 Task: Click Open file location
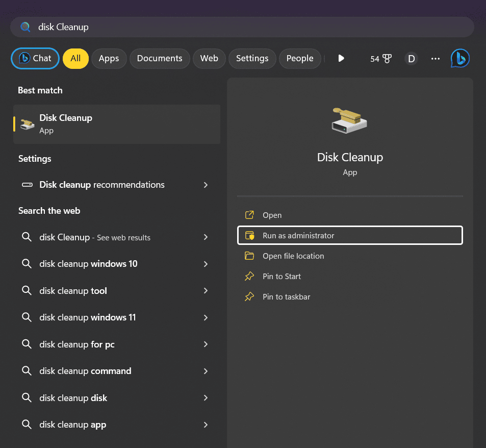293,256
